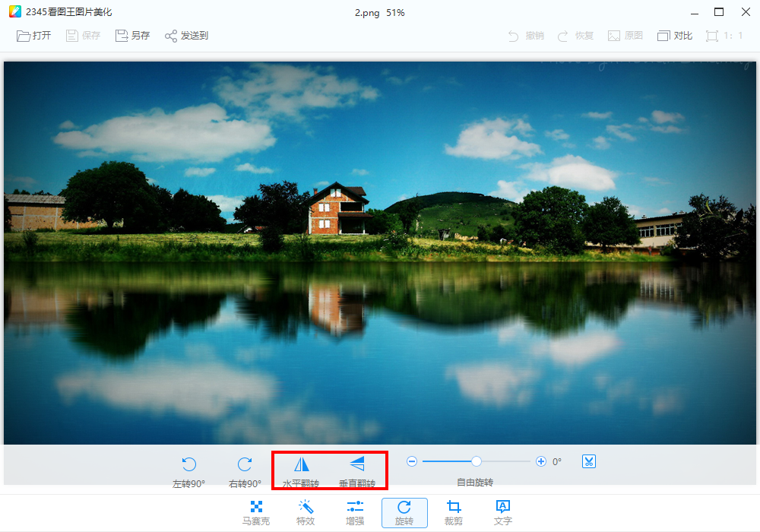Click the minus button on rotation slider

click(x=412, y=461)
